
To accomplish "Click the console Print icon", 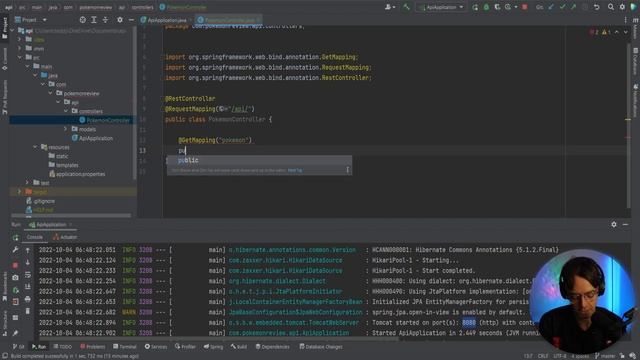I will click(28, 299).
